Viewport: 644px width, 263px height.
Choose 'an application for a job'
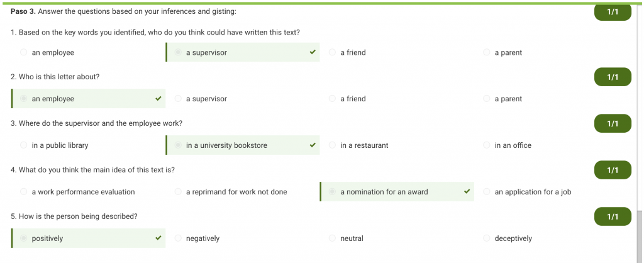pos(487,192)
